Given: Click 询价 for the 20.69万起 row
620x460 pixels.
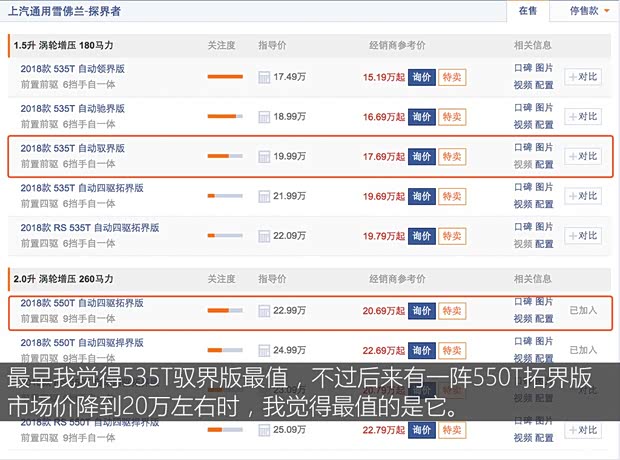Looking at the screenshot, I should click(x=422, y=311).
